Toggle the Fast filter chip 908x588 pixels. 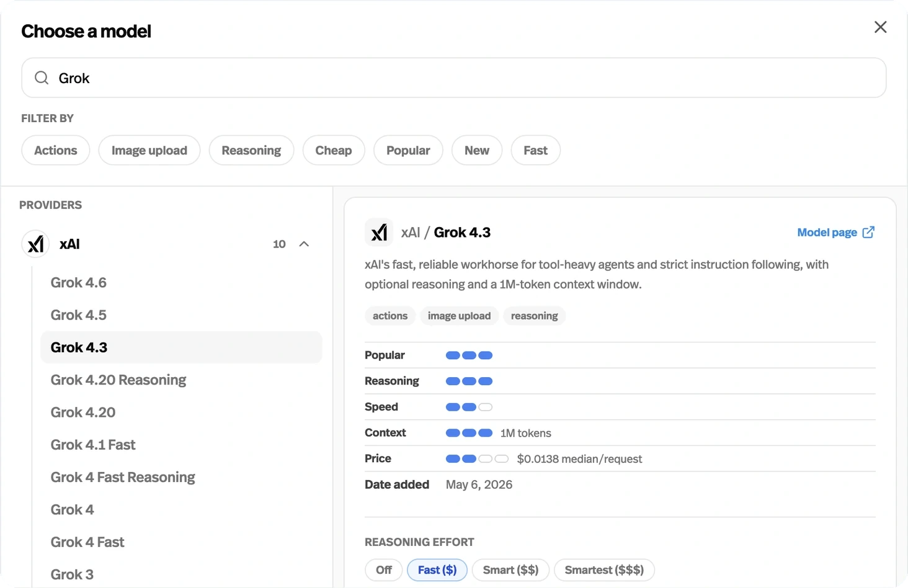(x=536, y=150)
